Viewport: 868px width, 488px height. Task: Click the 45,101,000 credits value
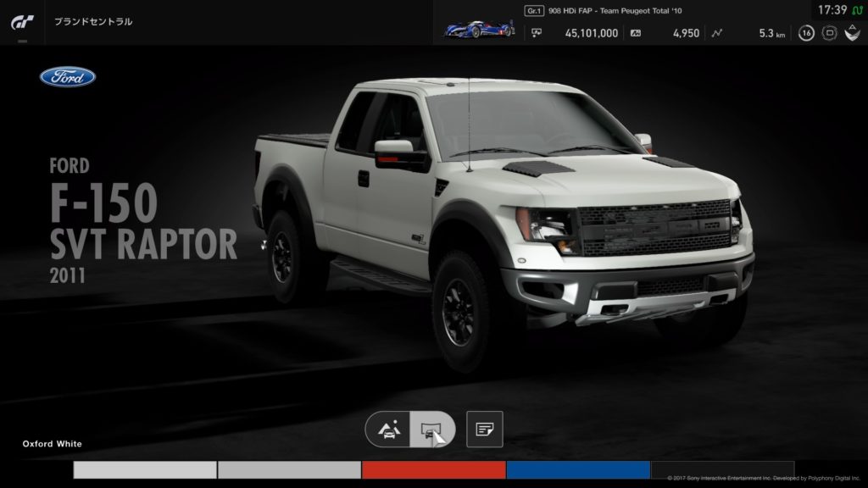pyautogui.click(x=591, y=33)
